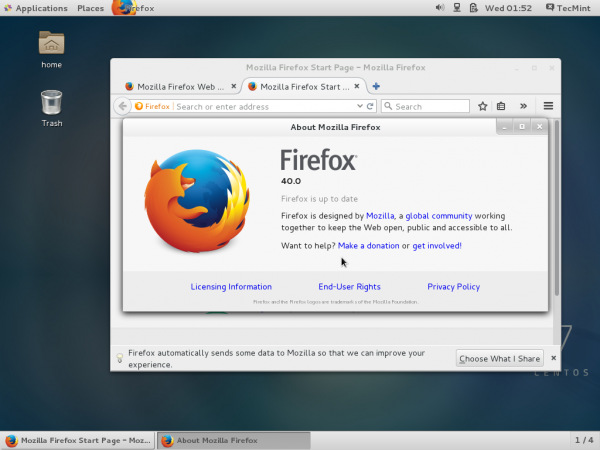Click the Firefox identity icon in address bar
The height and width of the screenshot is (450, 600).
(x=152, y=106)
